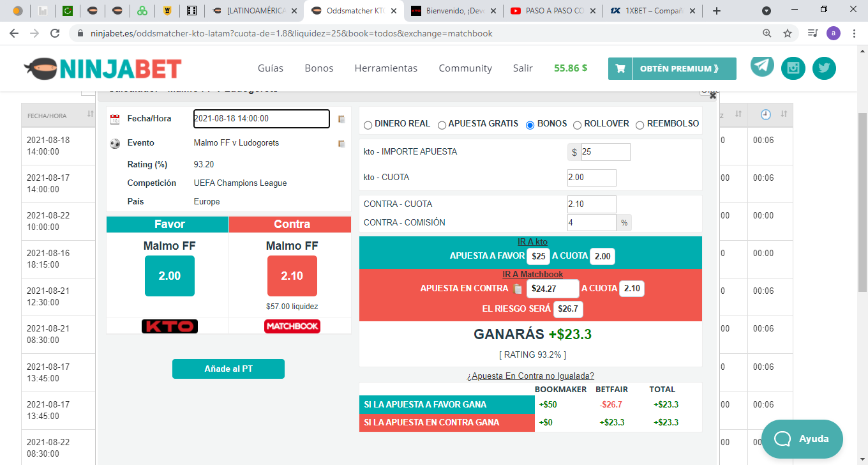The image size is (868, 465).
Task: Click the red 2.10 Contra odds box
Action: tap(292, 276)
